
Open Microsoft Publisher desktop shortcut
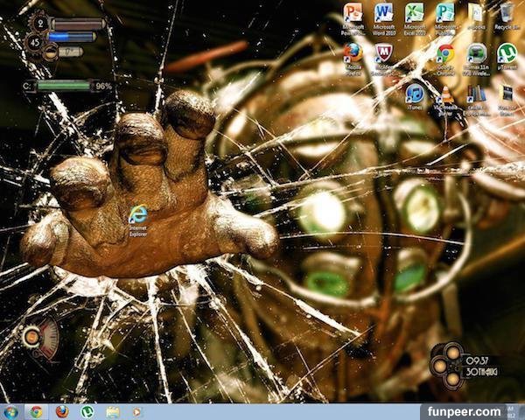coord(444,14)
